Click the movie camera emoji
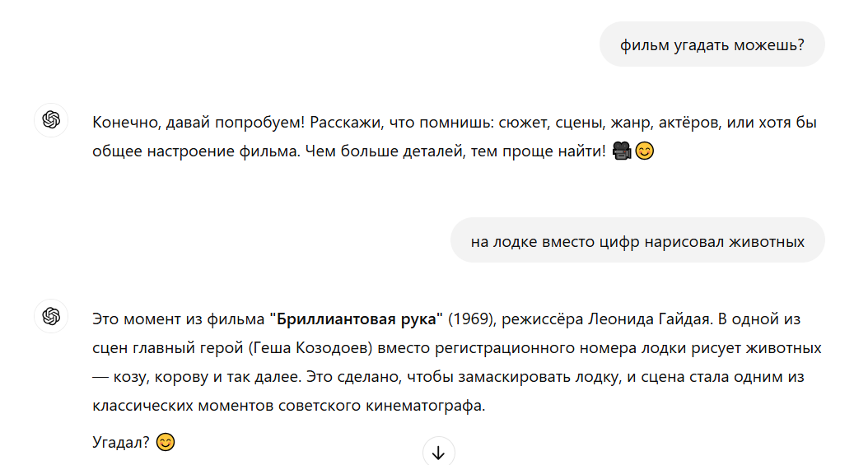This screenshot has height=465, width=868. pos(622,151)
